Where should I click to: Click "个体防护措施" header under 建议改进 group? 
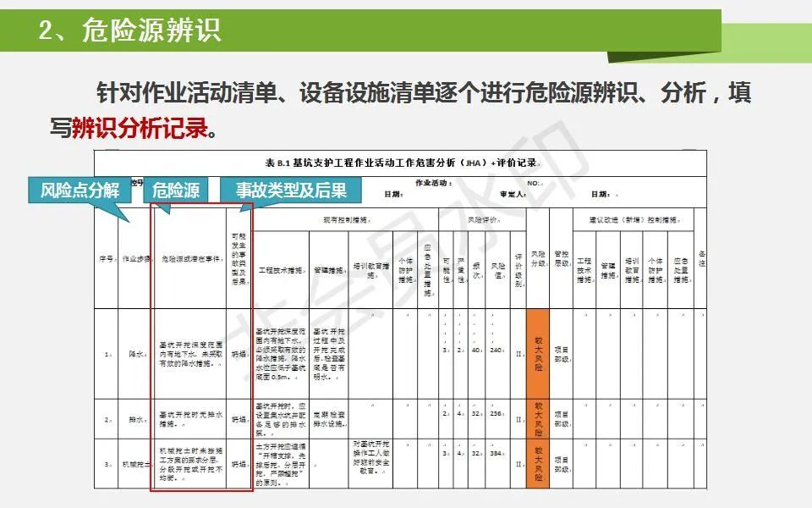click(656, 270)
